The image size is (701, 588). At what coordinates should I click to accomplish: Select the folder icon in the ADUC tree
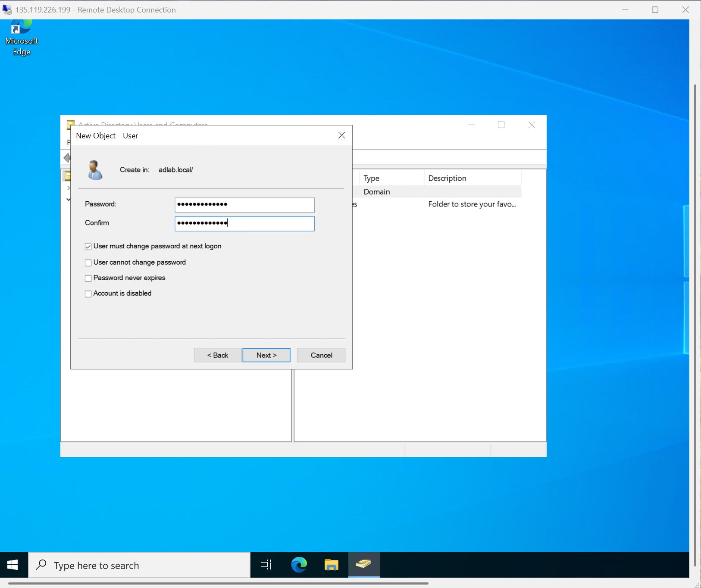pyautogui.click(x=68, y=175)
